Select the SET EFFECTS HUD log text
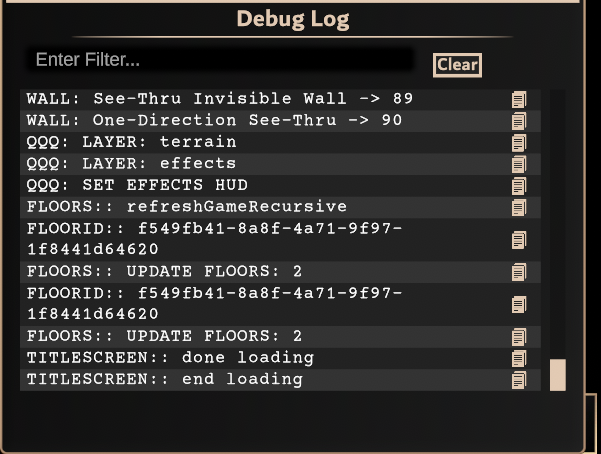 pos(137,185)
